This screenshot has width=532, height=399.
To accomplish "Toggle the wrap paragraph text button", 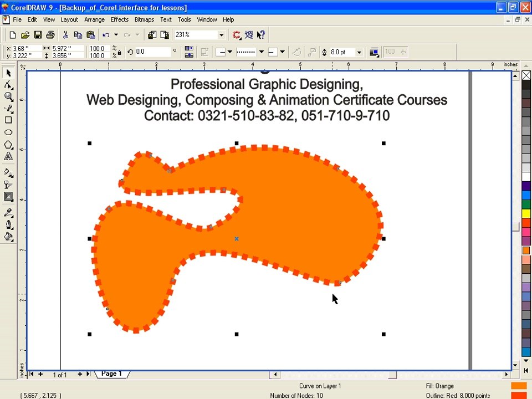I will 374,52.
